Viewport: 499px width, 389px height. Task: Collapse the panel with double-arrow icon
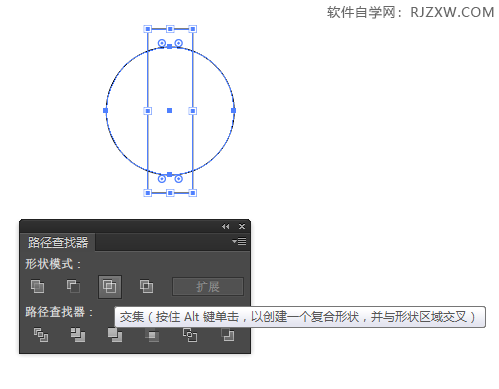click(225, 227)
